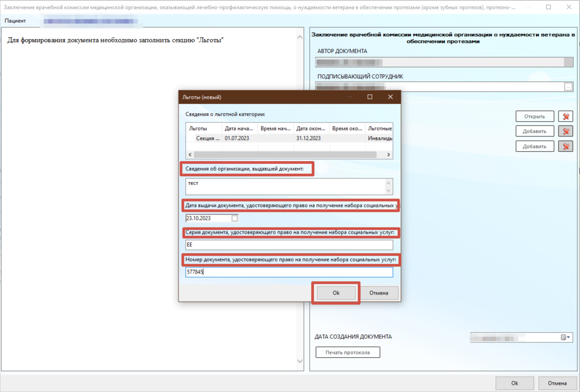Screen dimensions: 580x392
Task: Open lookup via ellipsis button in Подписывающий сотрудник field
Action: tap(568, 87)
